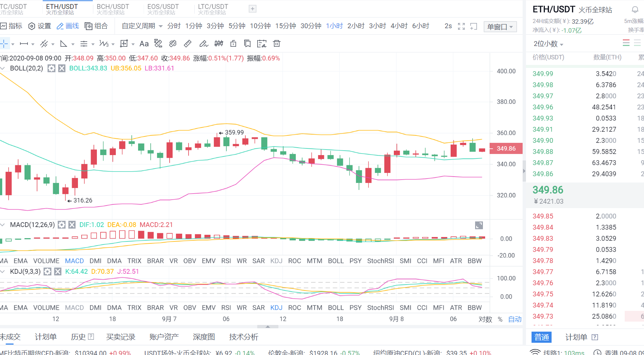Open the 自定义周期 custom period dropdown

142,26
